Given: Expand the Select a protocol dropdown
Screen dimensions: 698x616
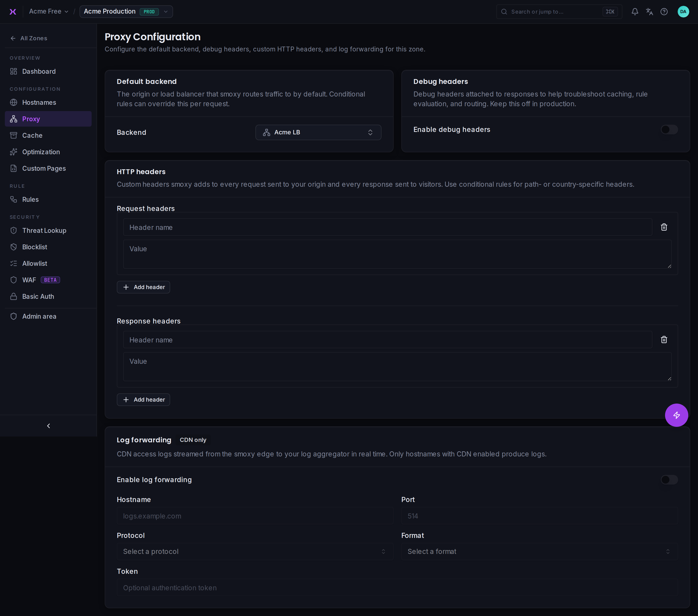Looking at the screenshot, I should point(255,551).
